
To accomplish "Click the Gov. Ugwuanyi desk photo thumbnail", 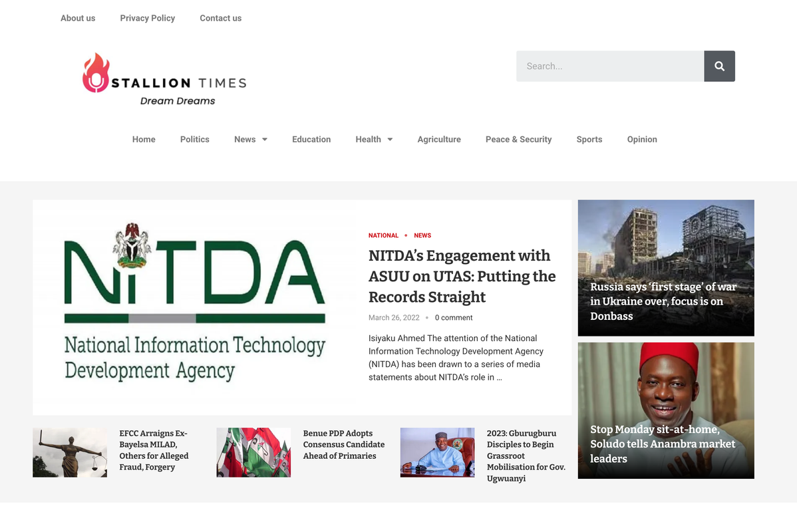I will (437, 452).
